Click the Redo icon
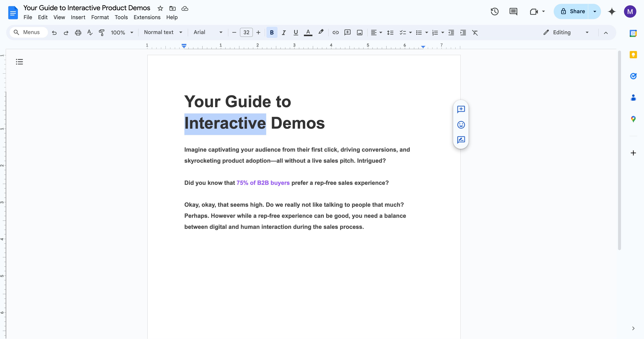This screenshot has height=339, width=644. pyautogui.click(x=66, y=33)
